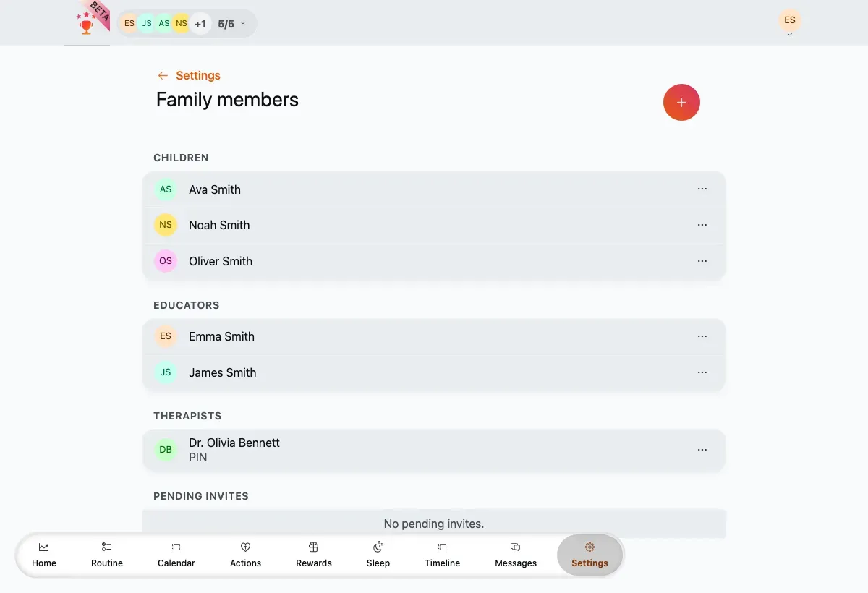Select the Emma Smith name
This screenshot has width=868, height=593.
[x=221, y=336]
